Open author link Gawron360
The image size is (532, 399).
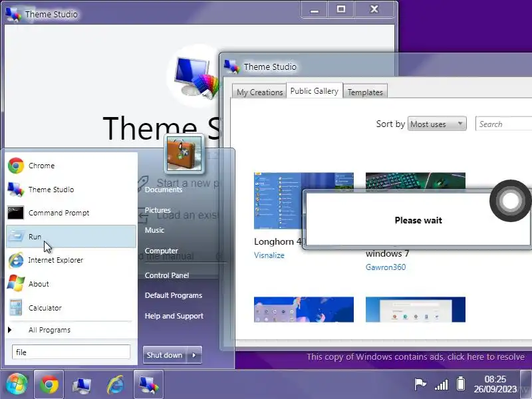[386, 267]
